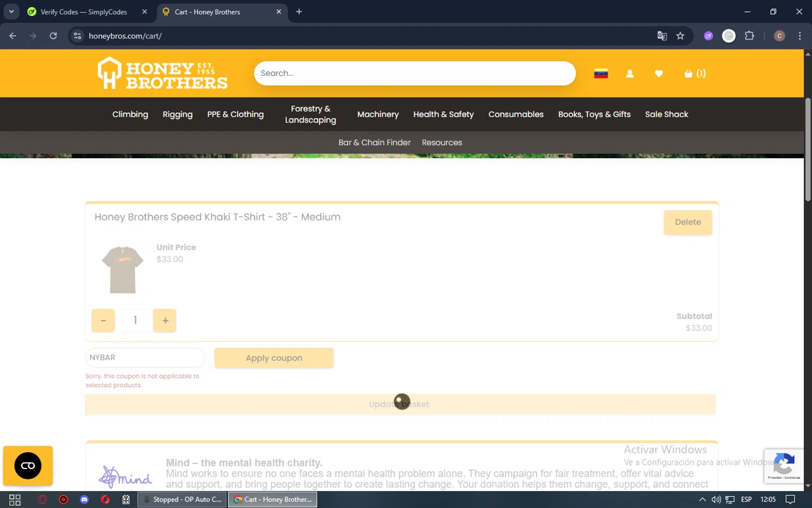Image resolution: width=812 pixels, height=508 pixels.
Task: Click the address bar URL honeybros.com/cart/
Action: click(125, 36)
